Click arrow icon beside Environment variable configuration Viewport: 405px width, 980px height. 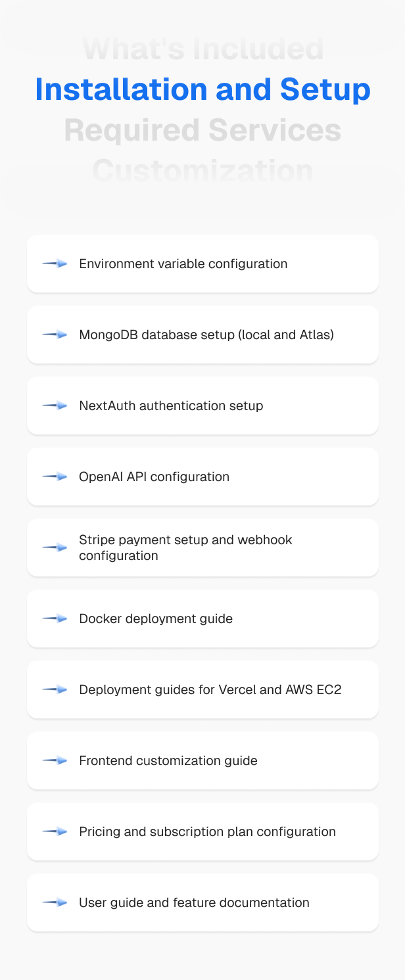tap(55, 264)
